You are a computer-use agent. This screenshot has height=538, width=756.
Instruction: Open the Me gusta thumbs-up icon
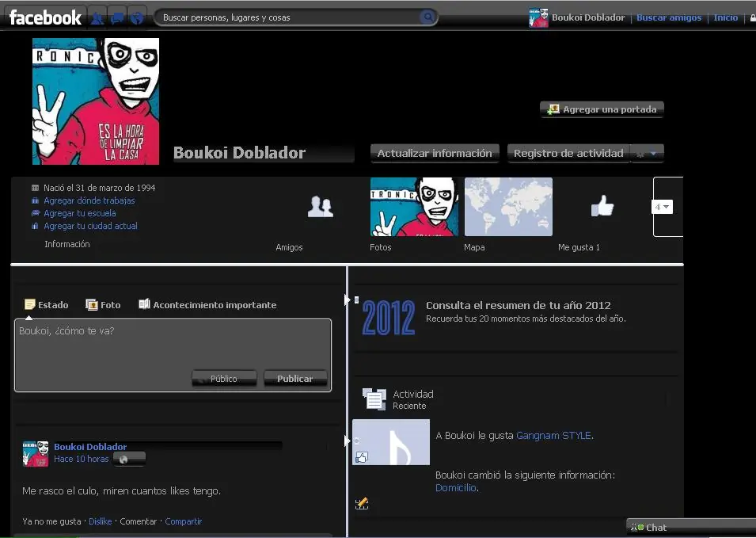click(602, 207)
